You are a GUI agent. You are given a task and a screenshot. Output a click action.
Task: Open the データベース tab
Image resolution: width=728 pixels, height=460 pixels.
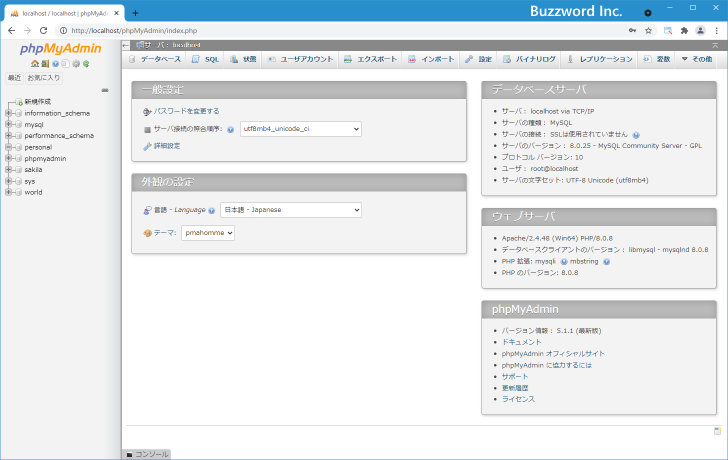[155, 59]
